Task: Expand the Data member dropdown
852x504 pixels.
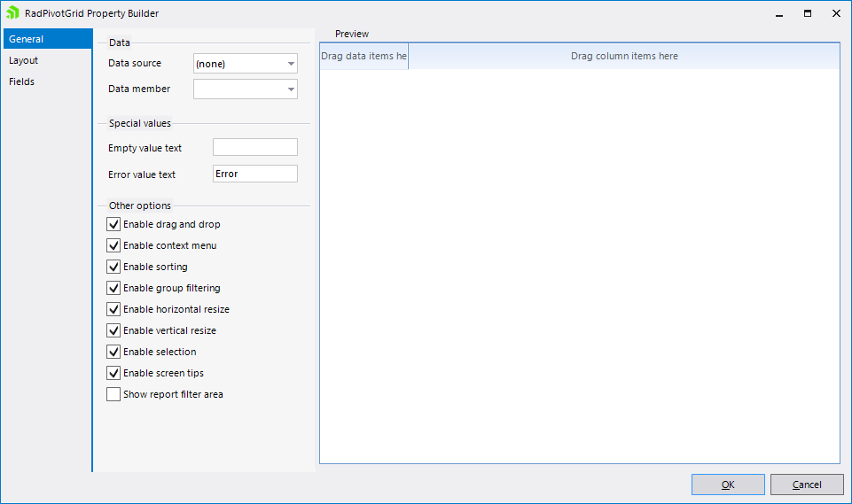Action: pyautogui.click(x=245, y=89)
